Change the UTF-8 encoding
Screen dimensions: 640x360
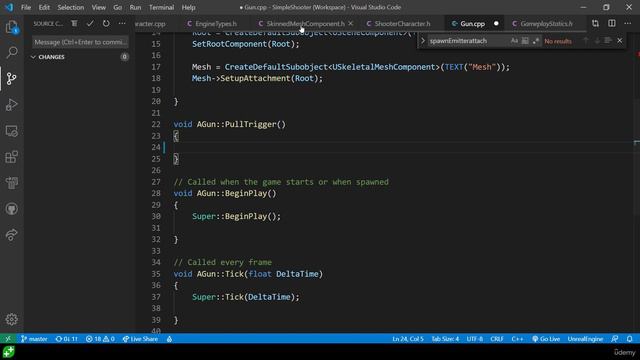(x=475, y=339)
